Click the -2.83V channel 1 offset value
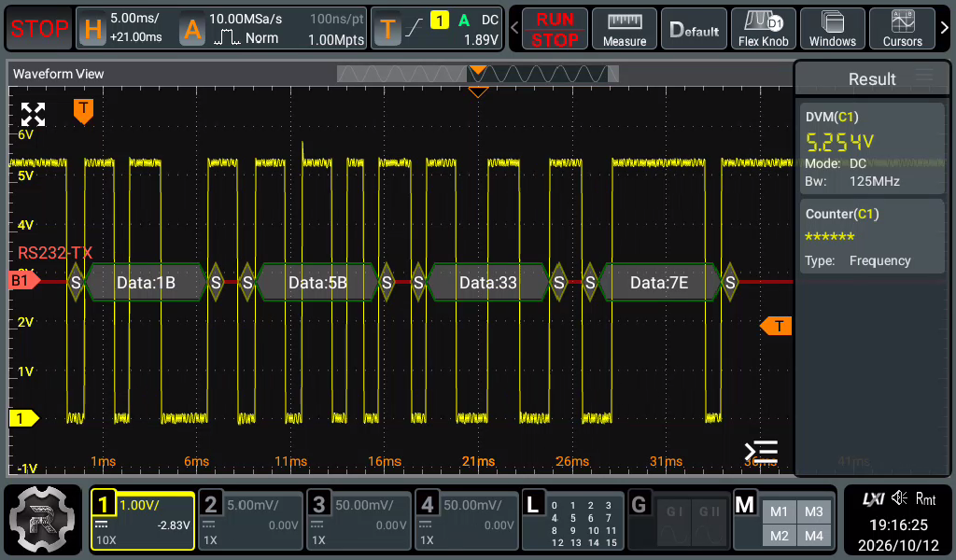The width and height of the screenshot is (956, 560). point(174,525)
